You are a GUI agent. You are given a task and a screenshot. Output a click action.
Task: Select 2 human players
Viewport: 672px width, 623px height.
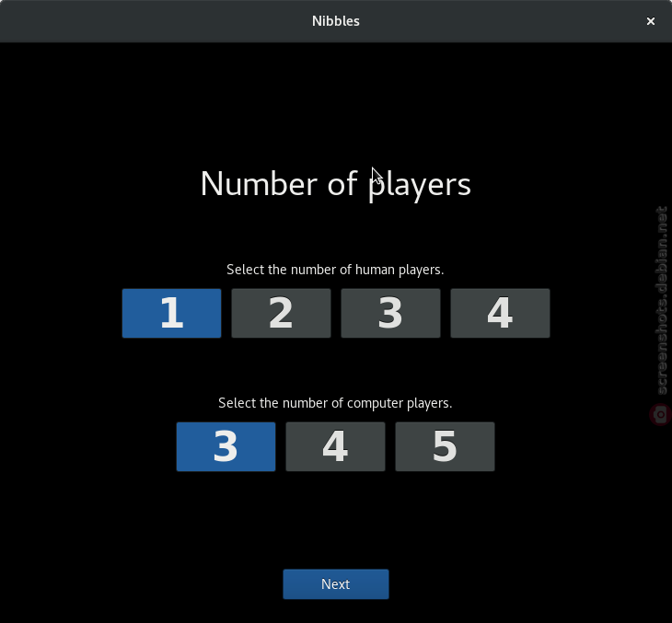tap(281, 313)
